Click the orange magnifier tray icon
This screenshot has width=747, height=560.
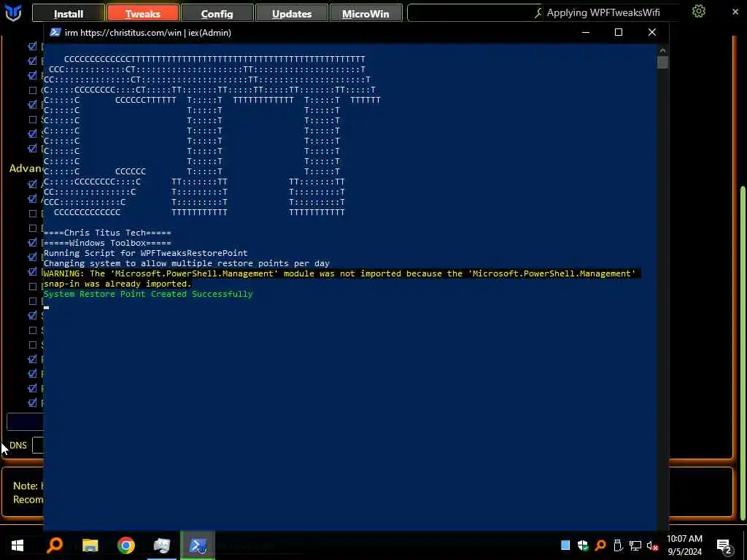600,545
